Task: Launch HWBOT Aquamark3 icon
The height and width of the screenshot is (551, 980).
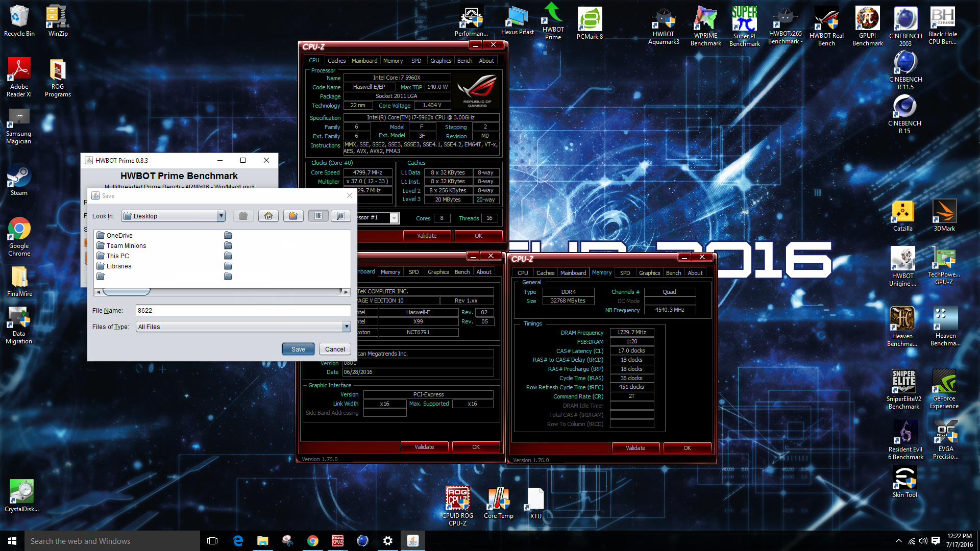Action: 664,27
